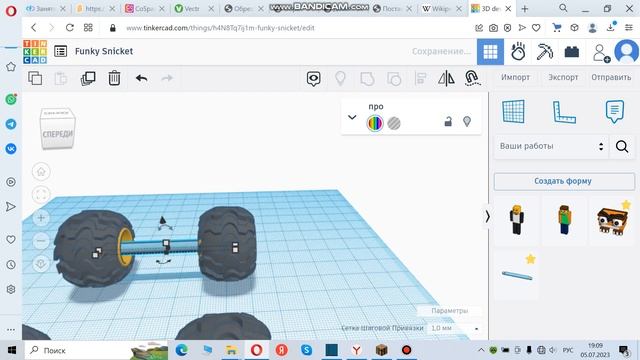The height and width of the screenshot is (360, 640).
Task: Select the Workplane tool icon
Action: pos(513,111)
